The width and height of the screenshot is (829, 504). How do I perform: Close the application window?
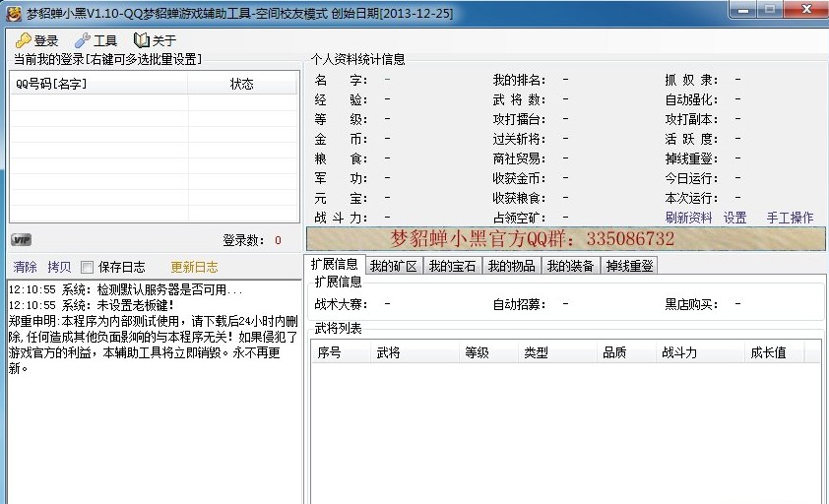pyautogui.click(x=805, y=10)
